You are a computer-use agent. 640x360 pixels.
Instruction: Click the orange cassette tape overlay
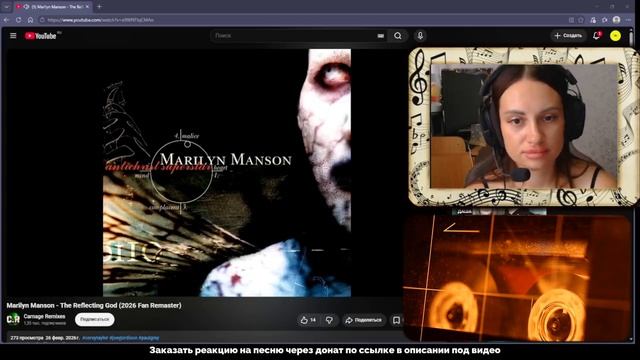pyautogui.click(x=518, y=279)
